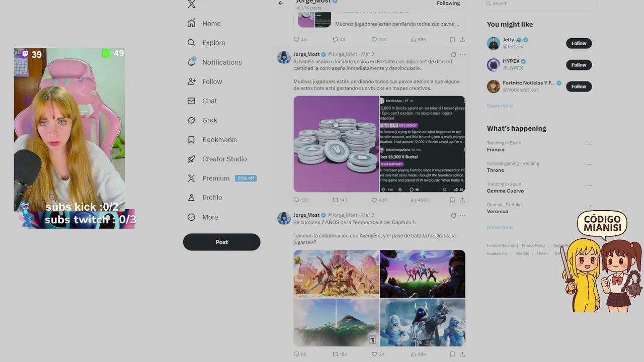
Task: Click the Grok icon on the 7 AÑOS post
Action: [453, 215]
